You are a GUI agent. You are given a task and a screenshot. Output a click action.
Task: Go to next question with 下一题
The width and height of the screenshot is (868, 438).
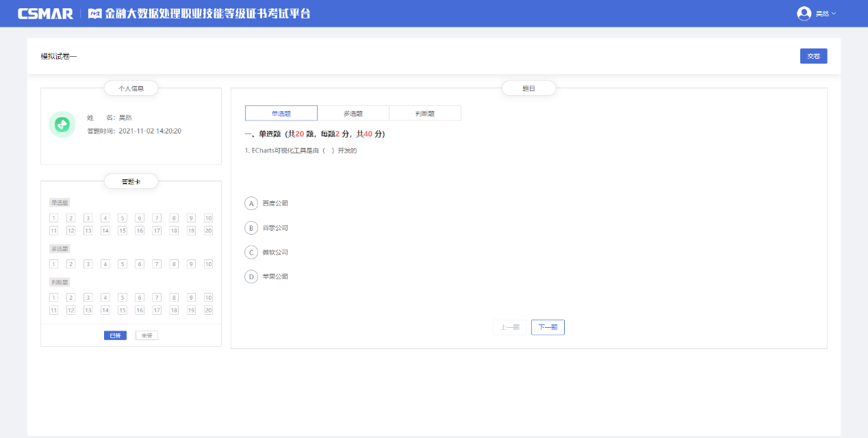pos(548,328)
